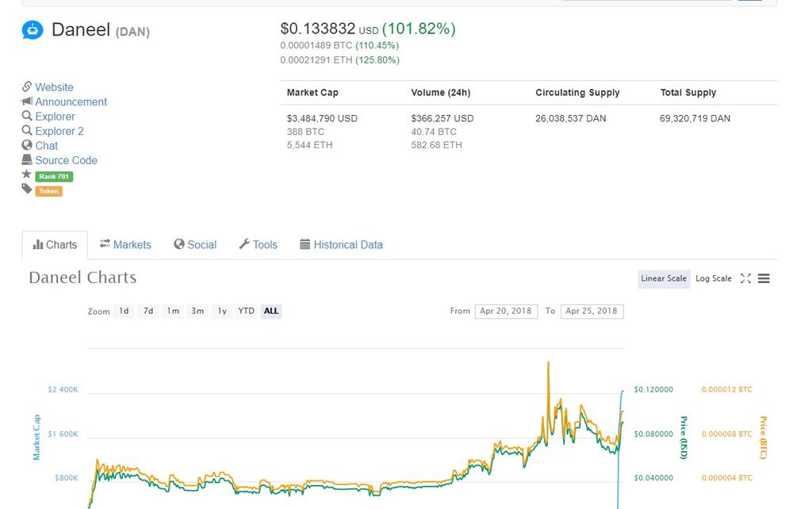Click the Daneel Charts heading
The height and width of the screenshot is (509, 812).
coord(82,277)
